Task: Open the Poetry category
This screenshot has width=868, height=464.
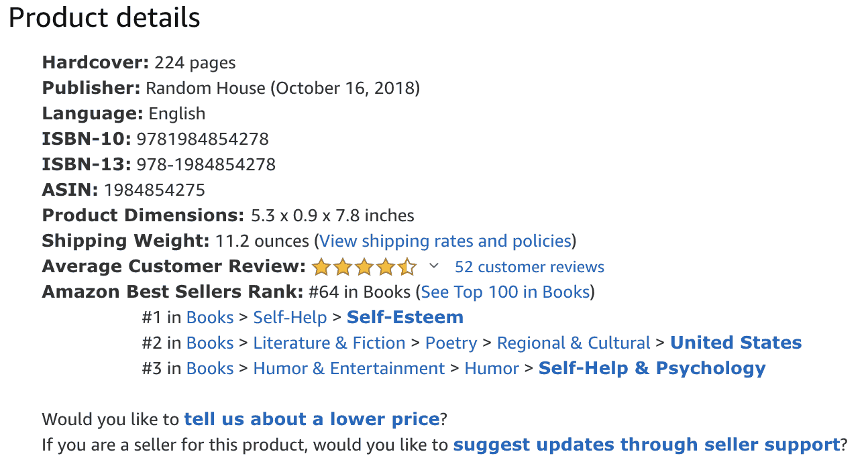Action: tap(451, 343)
